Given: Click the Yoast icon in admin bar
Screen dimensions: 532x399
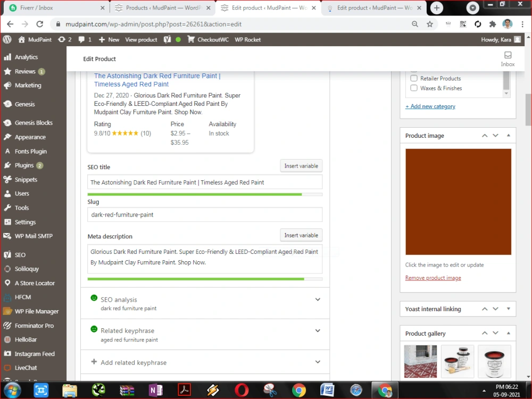Looking at the screenshot, I should [x=167, y=39].
